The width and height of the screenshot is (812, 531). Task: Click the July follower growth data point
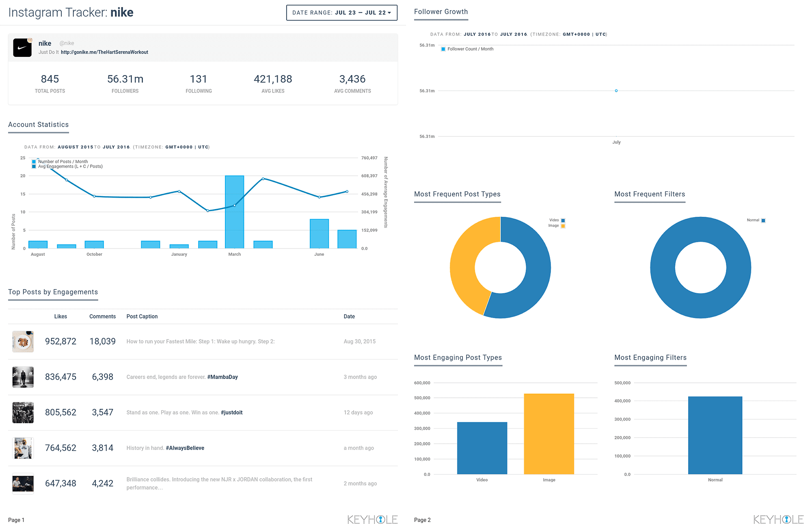616,91
